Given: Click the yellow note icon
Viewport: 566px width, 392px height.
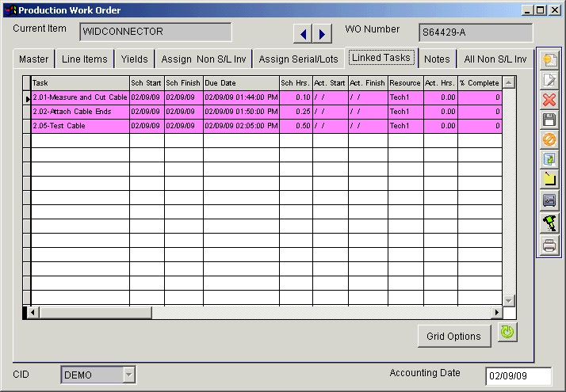Looking at the screenshot, I should tap(549, 180).
